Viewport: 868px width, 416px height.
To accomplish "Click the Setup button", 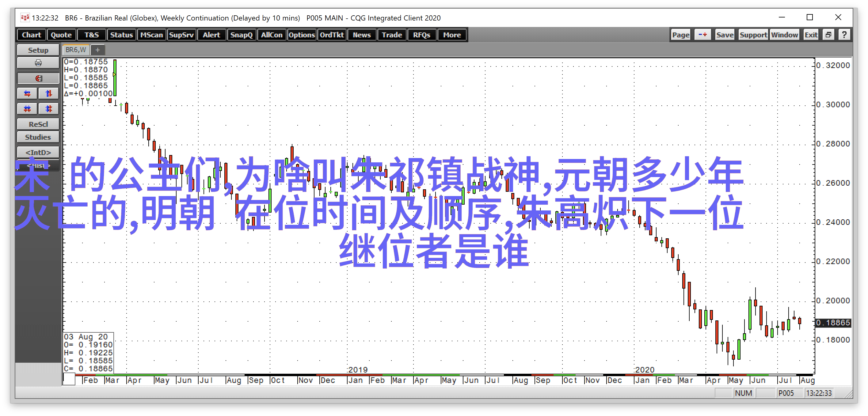I will tap(38, 50).
